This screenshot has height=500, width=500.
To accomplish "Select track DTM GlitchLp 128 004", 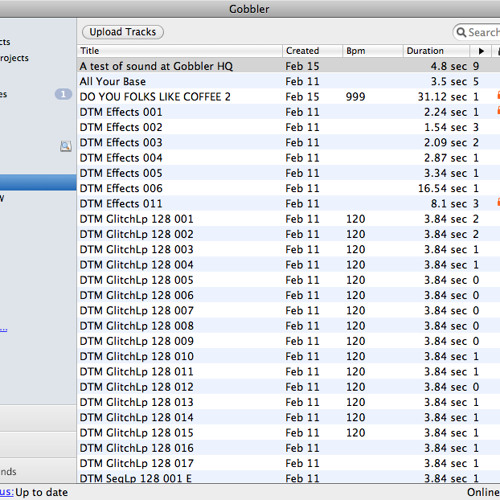I will (288, 265).
